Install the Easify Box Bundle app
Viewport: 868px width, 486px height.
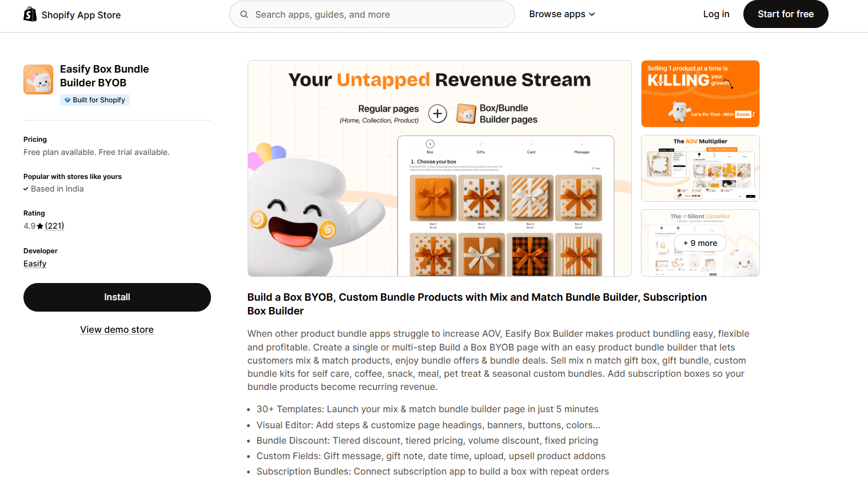point(117,297)
